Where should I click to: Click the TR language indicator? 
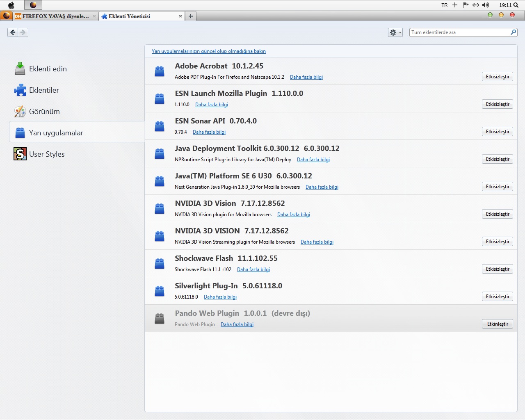(445, 5)
